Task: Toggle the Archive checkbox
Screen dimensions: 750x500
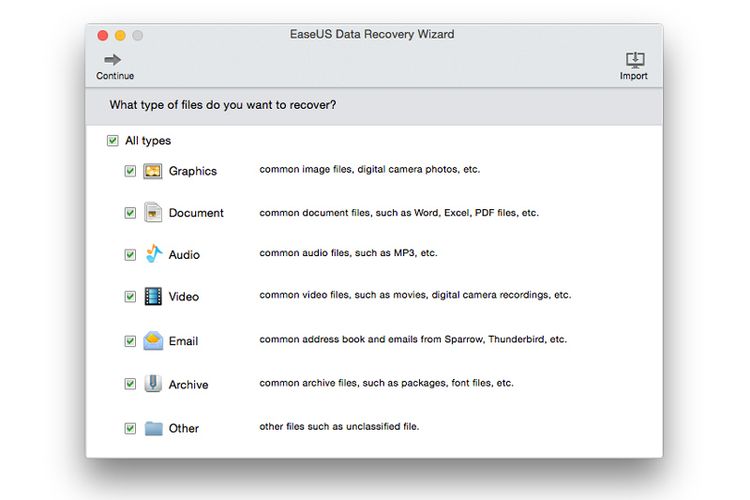Action: tap(130, 384)
